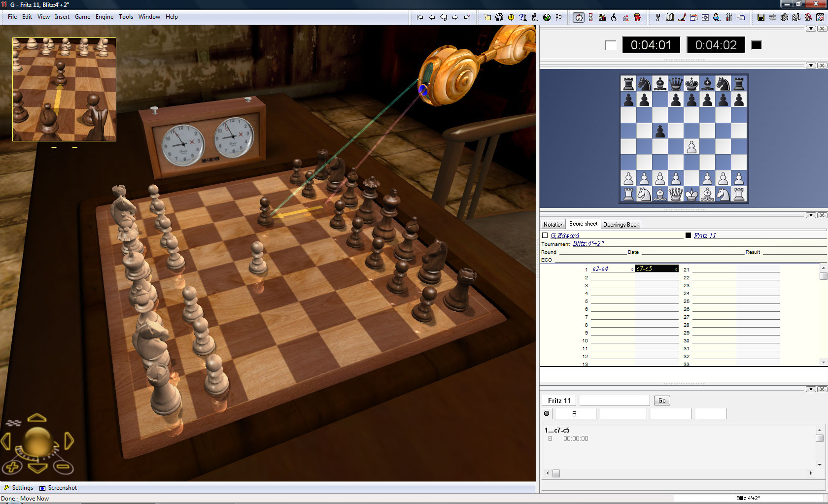Toggle the white checkbox beside G,Edward
The height and width of the screenshot is (504, 828).
[x=545, y=235]
